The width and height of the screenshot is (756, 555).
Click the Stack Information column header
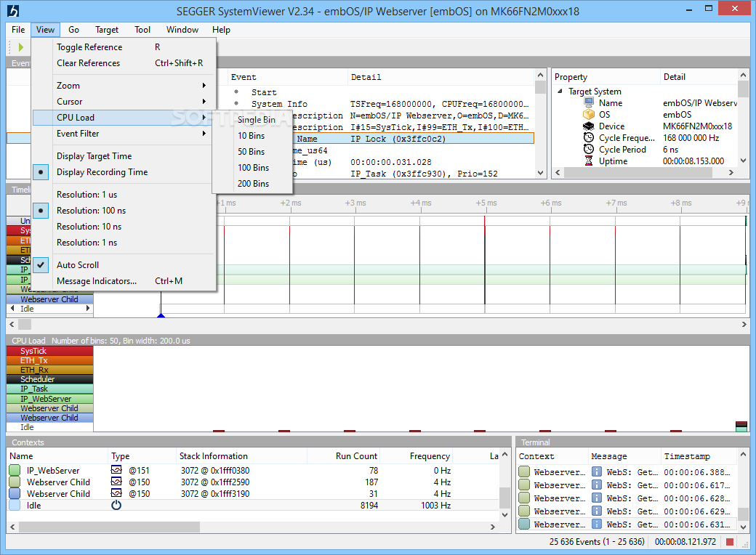pyautogui.click(x=241, y=455)
